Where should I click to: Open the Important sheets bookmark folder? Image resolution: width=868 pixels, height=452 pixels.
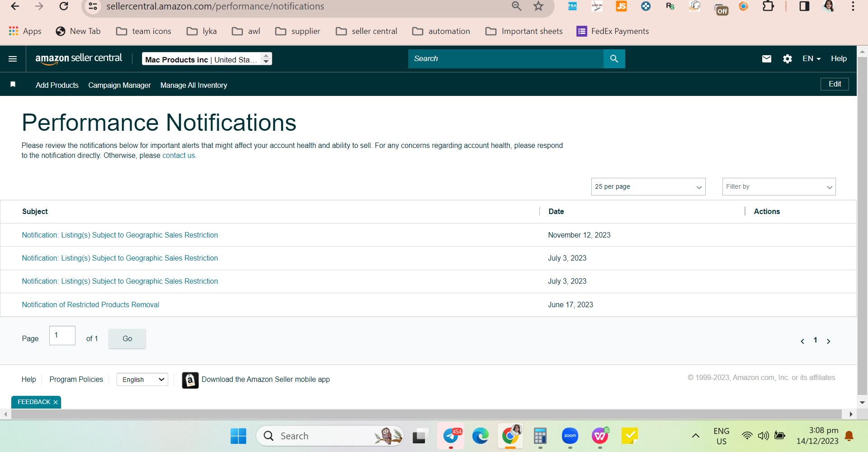[x=524, y=31]
